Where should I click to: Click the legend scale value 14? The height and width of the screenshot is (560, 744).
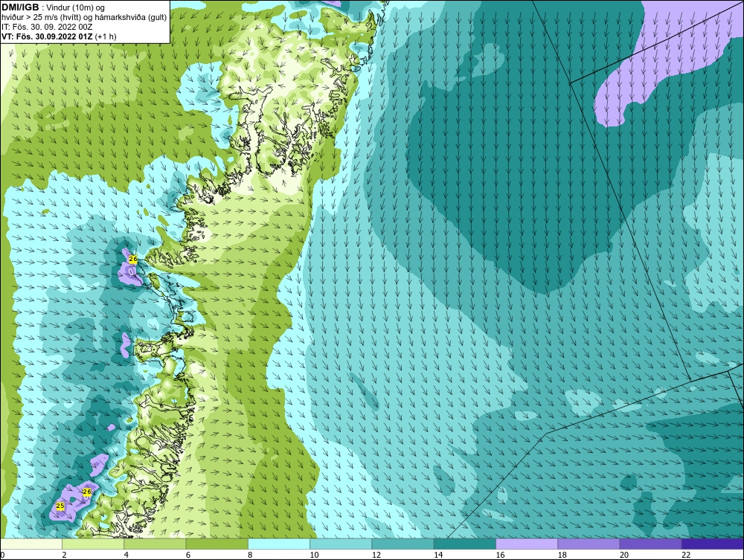coord(437,556)
